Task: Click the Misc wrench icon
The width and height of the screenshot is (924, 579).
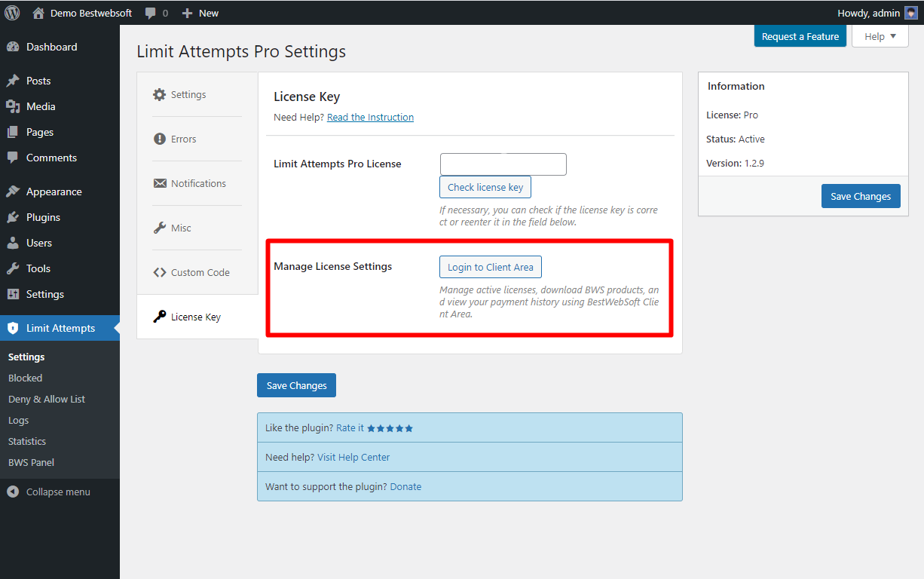Action: pos(159,228)
